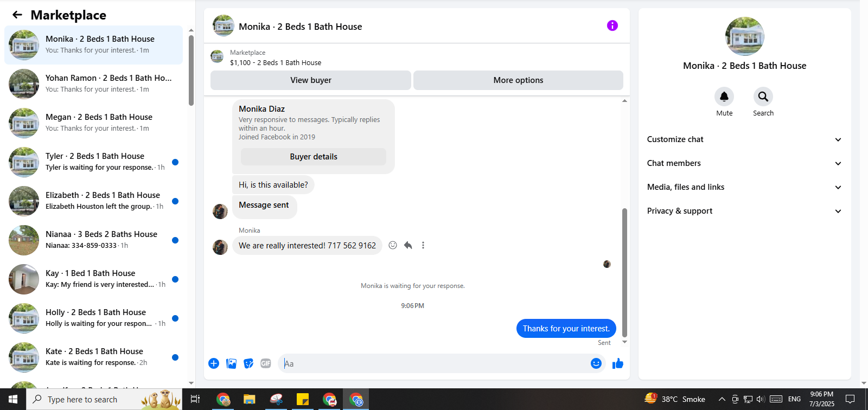Choose a sticker icon
The image size is (868, 410).
[248, 363]
